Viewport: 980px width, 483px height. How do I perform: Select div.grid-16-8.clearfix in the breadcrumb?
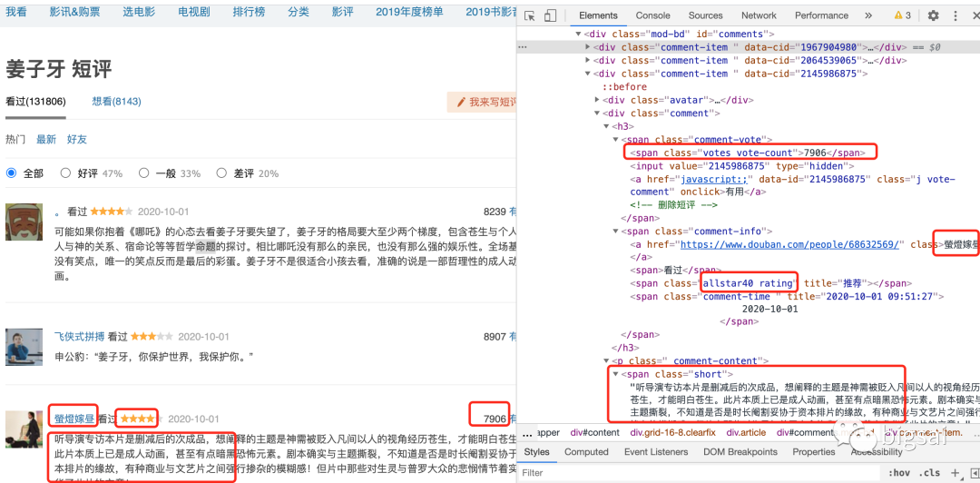(x=672, y=433)
